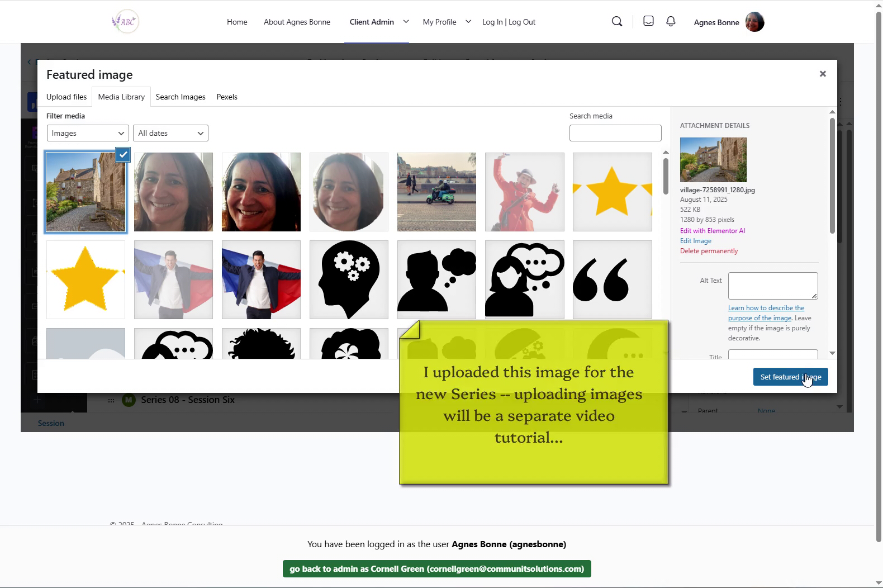Click the search magnifier icon in header
883x588 pixels.
pos(617,22)
